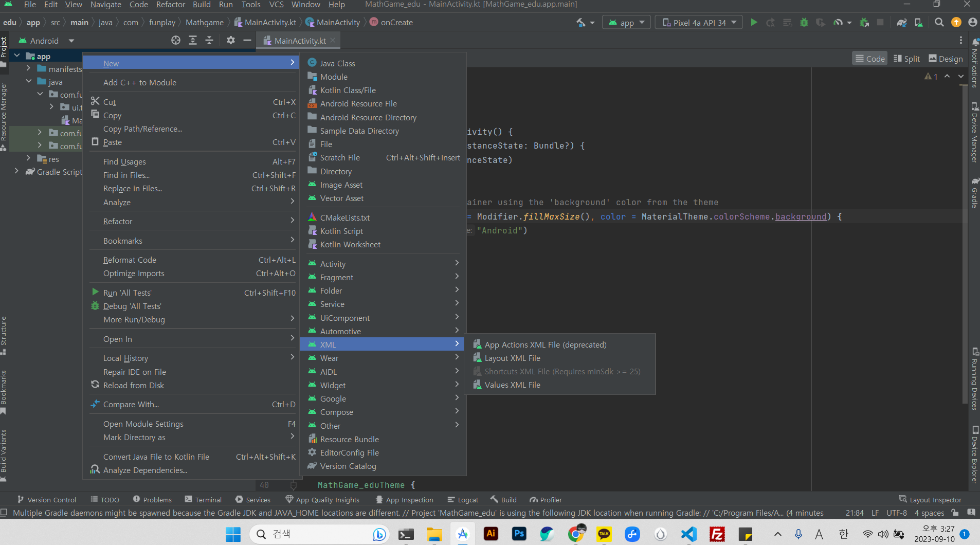Screen dimensions: 980x545
Task: Open the Activity submenu
Action: (x=383, y=264)
